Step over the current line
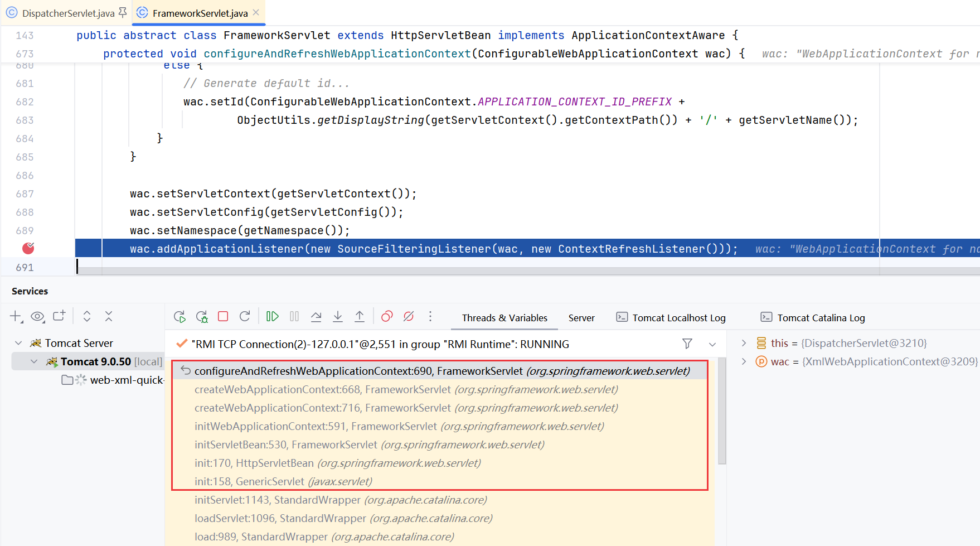 tap(316, 316)
